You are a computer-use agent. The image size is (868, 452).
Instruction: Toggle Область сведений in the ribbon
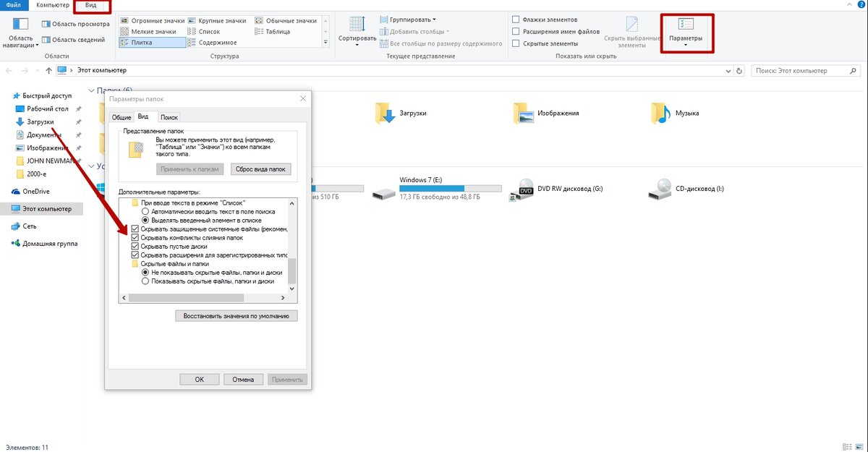click(x=74, y=40)
